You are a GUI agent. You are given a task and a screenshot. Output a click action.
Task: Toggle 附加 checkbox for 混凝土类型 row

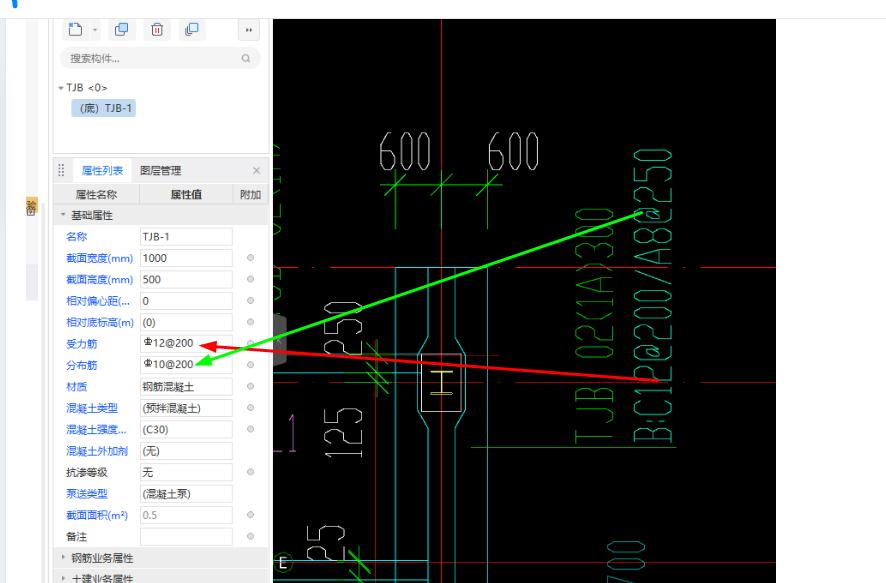coord(250,407)
